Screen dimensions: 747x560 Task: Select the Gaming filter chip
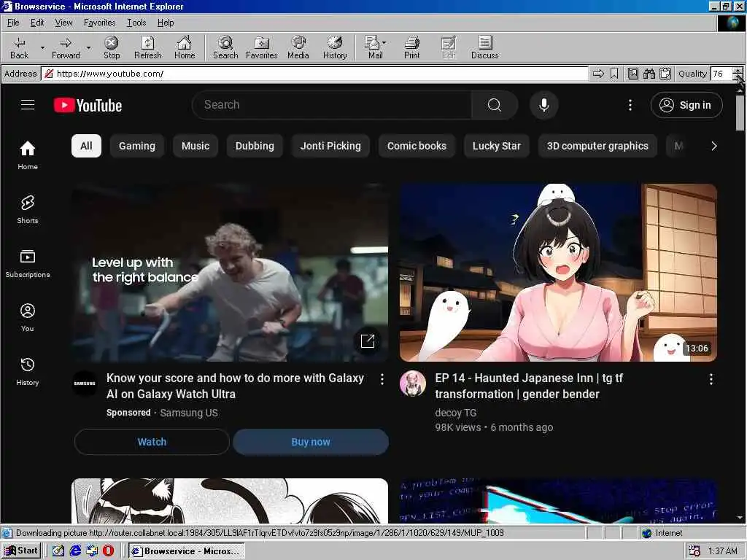coord(136,146)
